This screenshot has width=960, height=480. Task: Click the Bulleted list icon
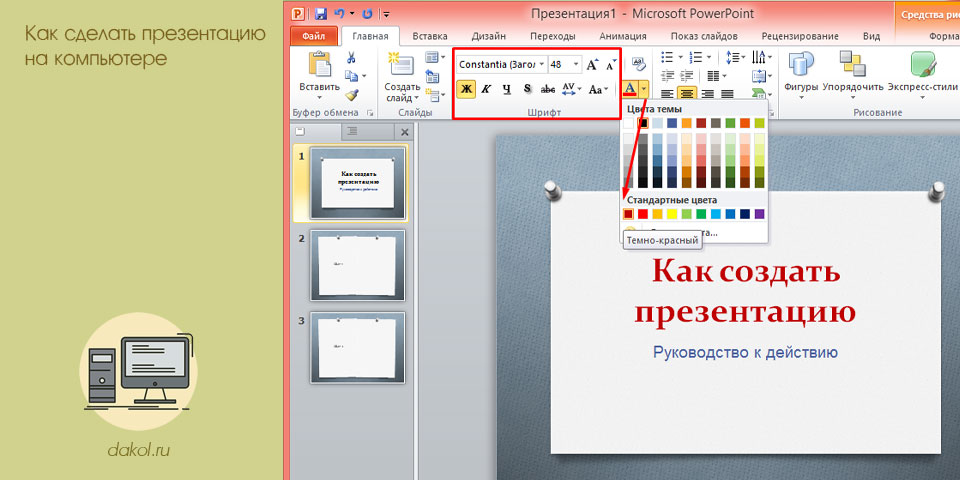point(667,58)
